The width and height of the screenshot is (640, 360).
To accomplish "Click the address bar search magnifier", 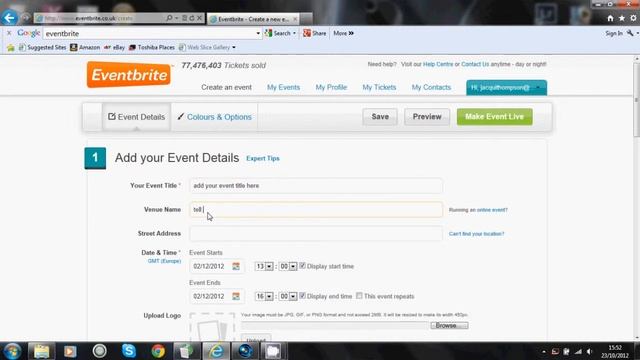I will tap(169, 18).
